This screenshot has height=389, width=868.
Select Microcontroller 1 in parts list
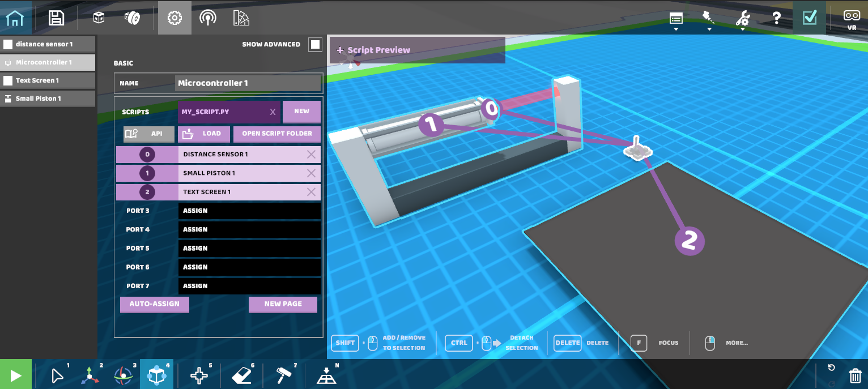coord(48,62)
